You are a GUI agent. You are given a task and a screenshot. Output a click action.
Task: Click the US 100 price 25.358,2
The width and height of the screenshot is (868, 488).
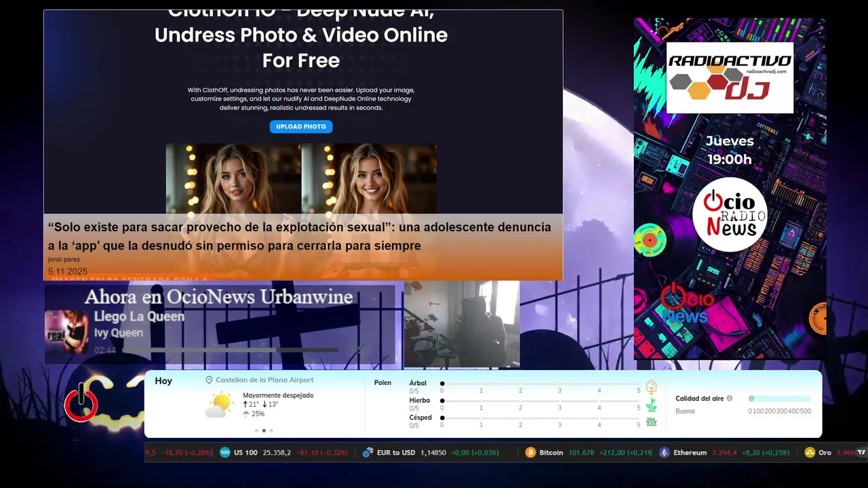277,453
